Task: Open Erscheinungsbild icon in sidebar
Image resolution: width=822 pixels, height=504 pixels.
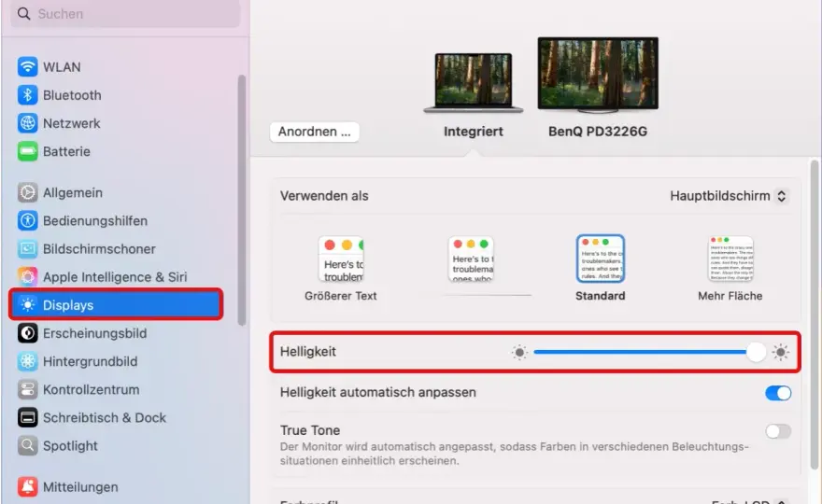Action: click(27, 333)
